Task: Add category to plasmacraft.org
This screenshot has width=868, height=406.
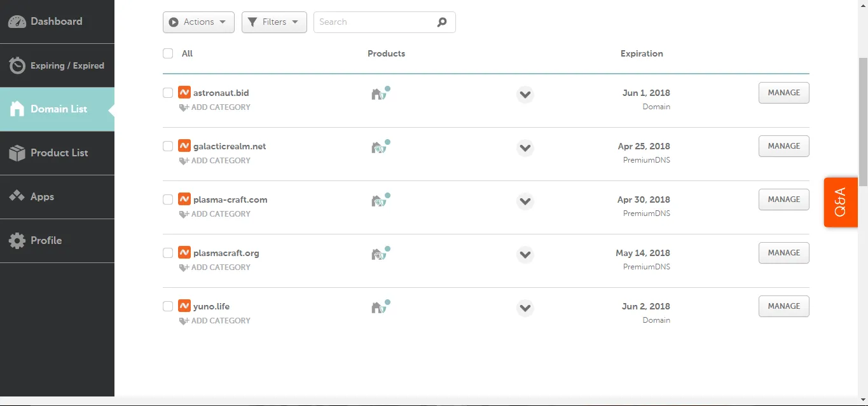Action: [x=215, y=267]
